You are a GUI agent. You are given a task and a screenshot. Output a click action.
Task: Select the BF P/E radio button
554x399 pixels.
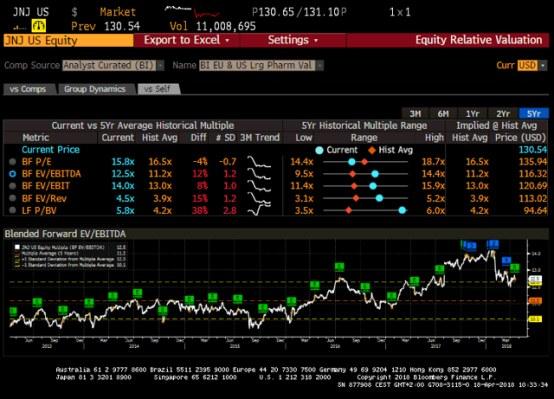coord(13,162)
